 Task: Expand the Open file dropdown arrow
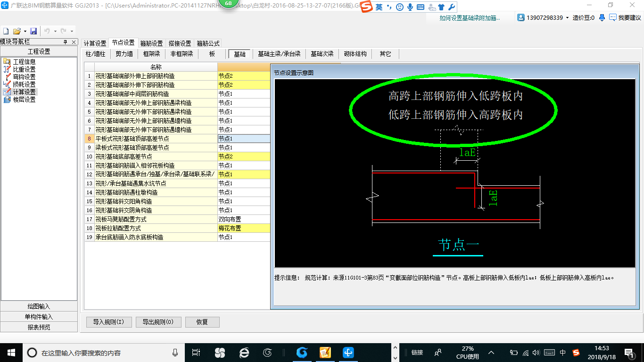point(24,31)
